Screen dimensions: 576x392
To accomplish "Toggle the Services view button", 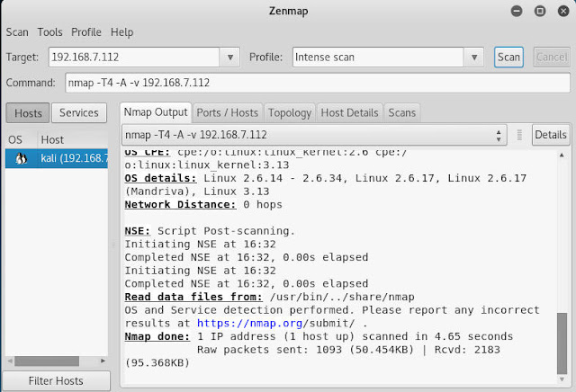I will click(x=79, y=112).
